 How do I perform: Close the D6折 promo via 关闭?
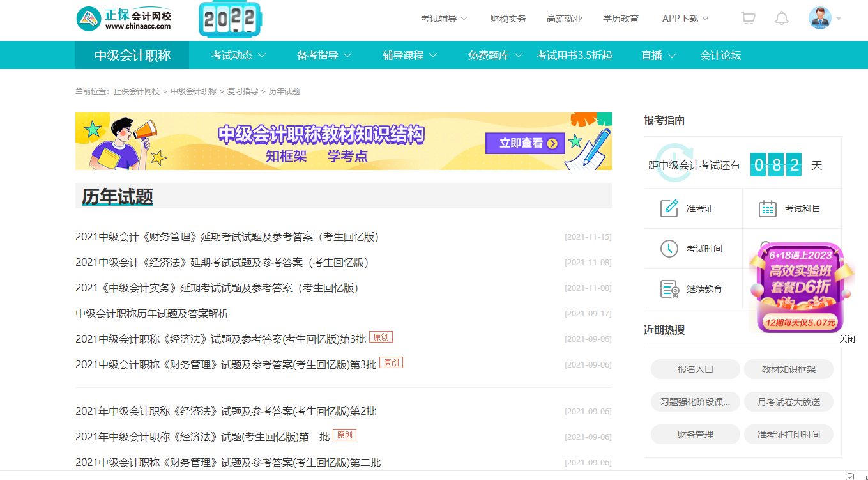848,339
